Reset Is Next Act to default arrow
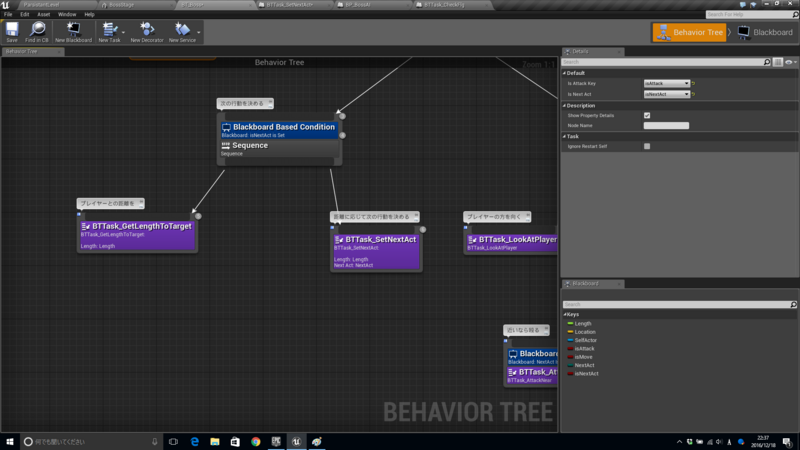Viewport: 800px width, 450px height. (x=693, y=94)
